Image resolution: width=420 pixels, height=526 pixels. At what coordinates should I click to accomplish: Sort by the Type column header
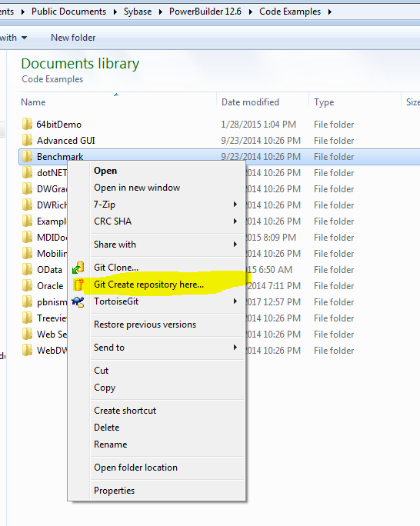pos(355,102)
